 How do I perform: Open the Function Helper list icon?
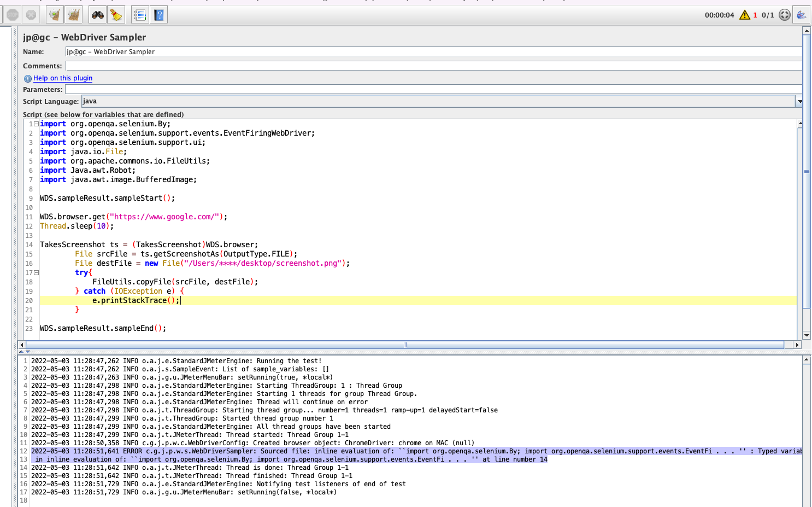point(140,15)
